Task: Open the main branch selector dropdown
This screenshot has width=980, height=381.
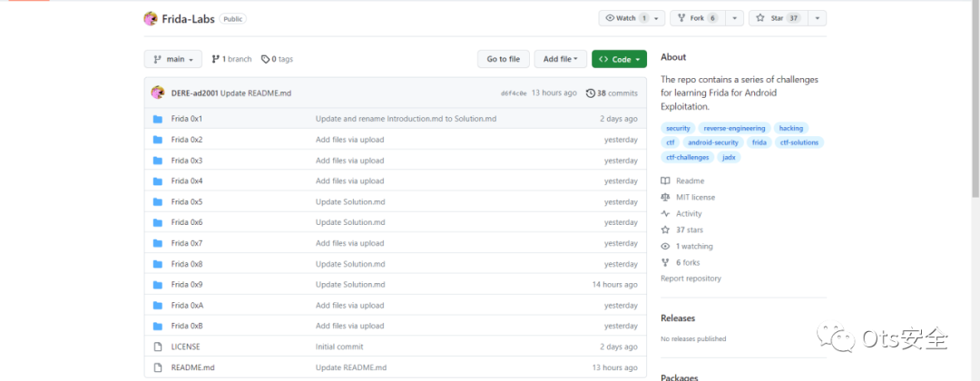Action: pos(173,59)
